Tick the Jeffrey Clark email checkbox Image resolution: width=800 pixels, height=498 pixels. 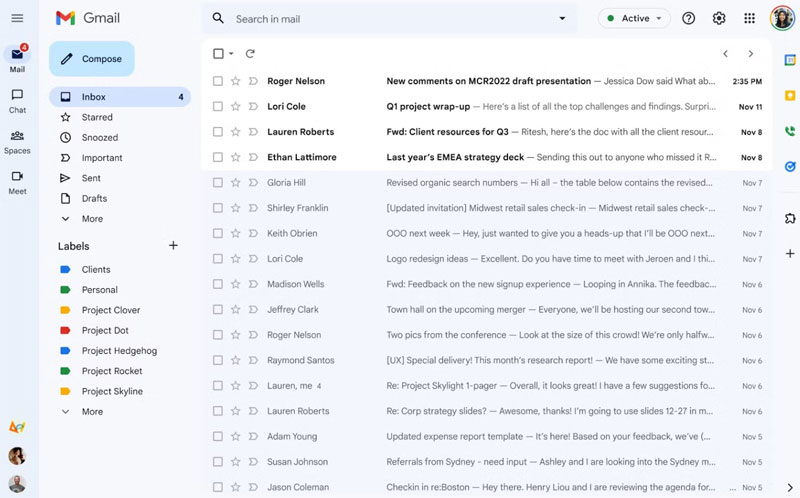point(218,309)
